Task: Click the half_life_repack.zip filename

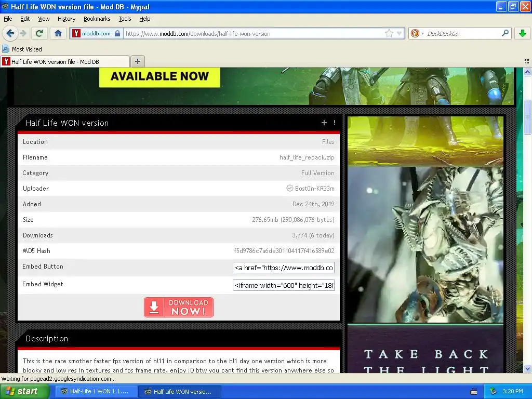Action: click(x=307, y=157)
